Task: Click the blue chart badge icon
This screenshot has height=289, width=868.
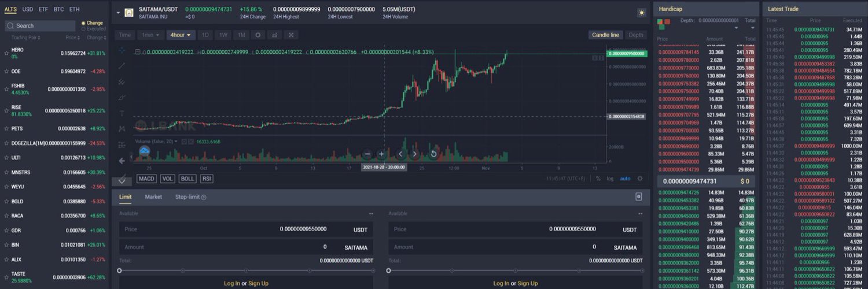Action: [x=145, y=151]
